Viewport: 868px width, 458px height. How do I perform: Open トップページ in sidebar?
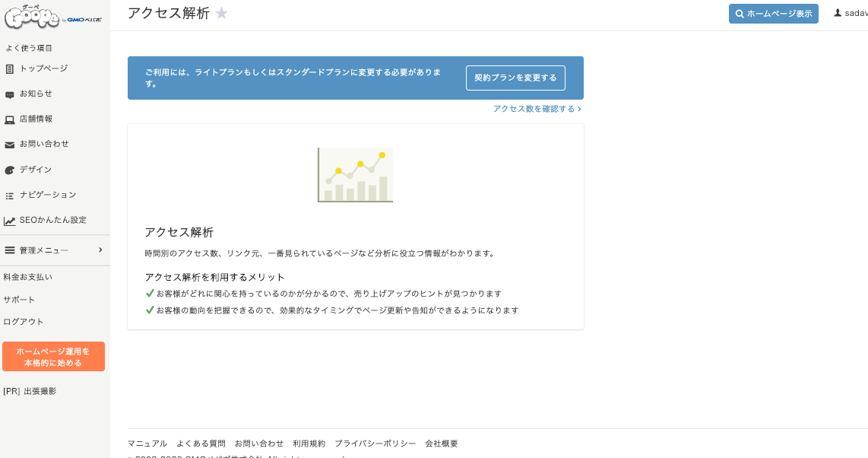coord(44,68)
